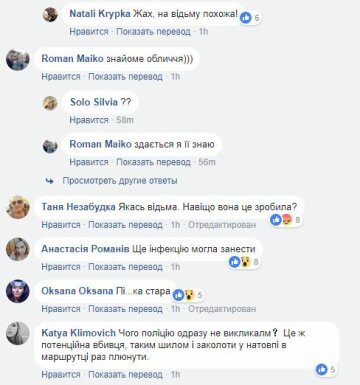
Task: Like Solo Silvia's "??" reply
Action: pyautogui.click(x=89, y=120)
